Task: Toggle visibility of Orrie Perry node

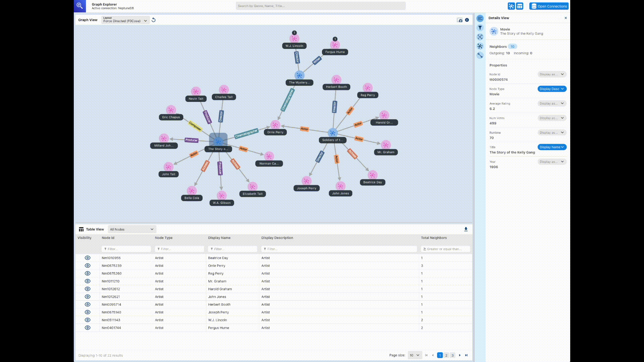Action: point(87,266)
